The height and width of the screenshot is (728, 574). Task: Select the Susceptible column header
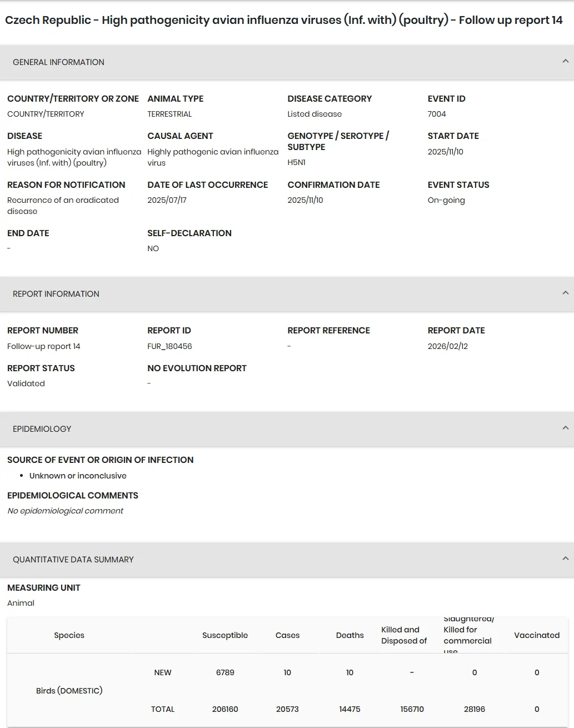(225, 635)
